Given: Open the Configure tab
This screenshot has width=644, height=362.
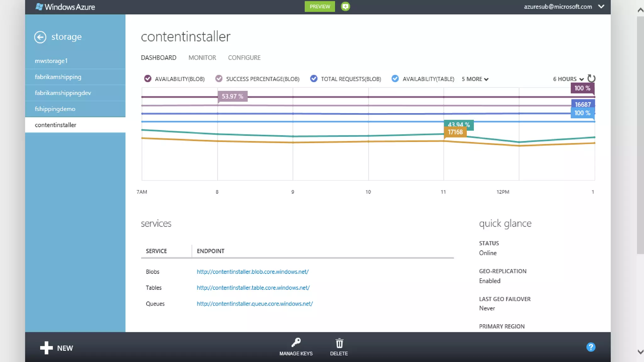Looking at the screenshot, I should (244, 58).
